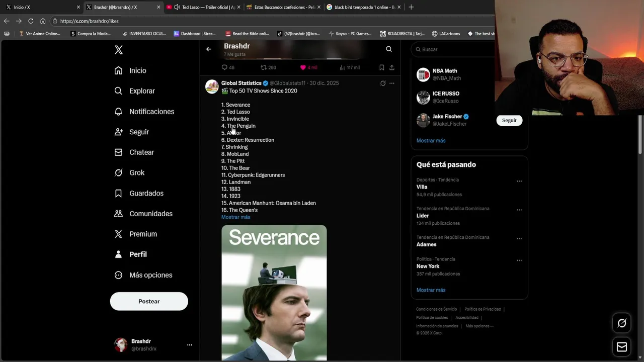644x362 pixels.
Task: Open the floating Grok button
Action: [x=622, y=323]
